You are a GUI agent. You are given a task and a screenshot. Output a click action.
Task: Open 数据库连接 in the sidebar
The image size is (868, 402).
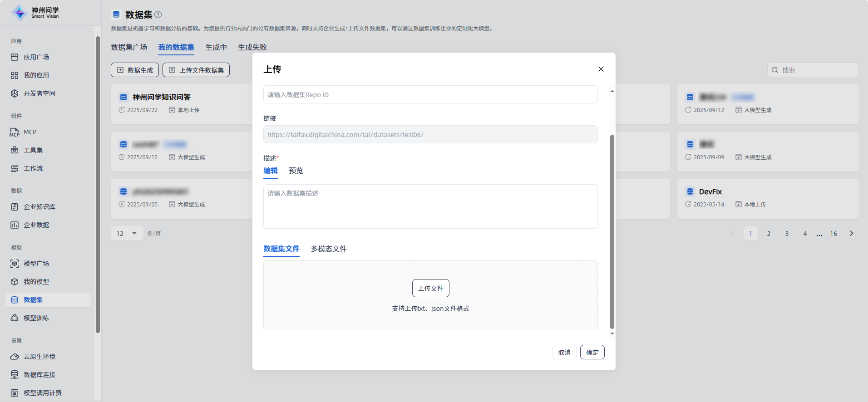[x=39, y=375]
